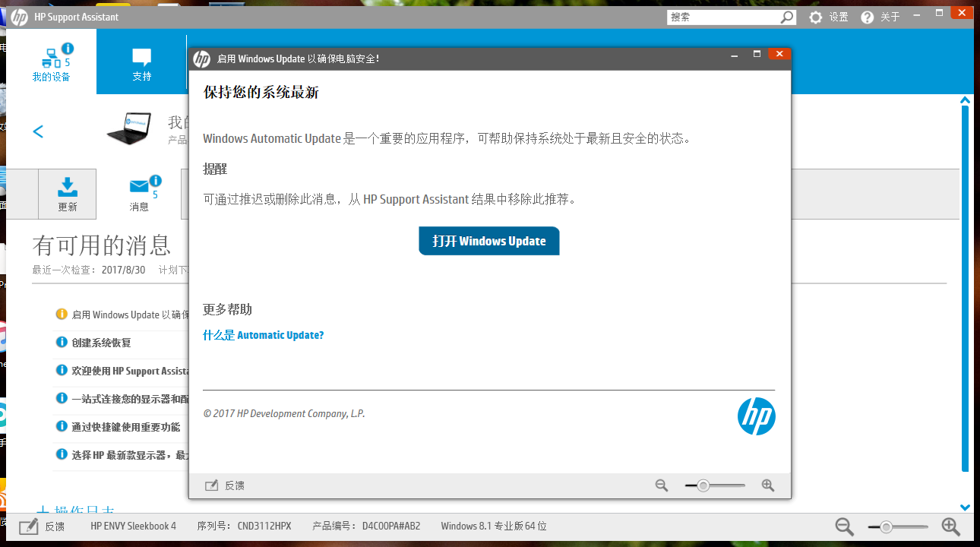Open the What is Automatic Update link
980x547 pixels.
coord(264,335)
